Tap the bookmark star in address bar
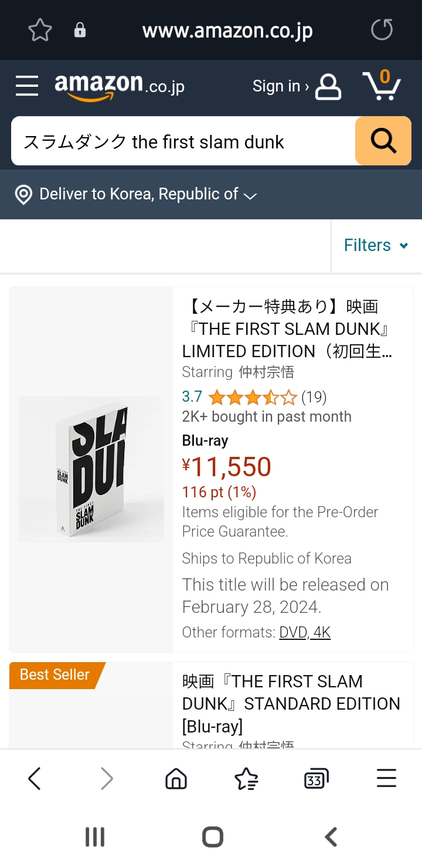422x868 pixels. [40, 30]
